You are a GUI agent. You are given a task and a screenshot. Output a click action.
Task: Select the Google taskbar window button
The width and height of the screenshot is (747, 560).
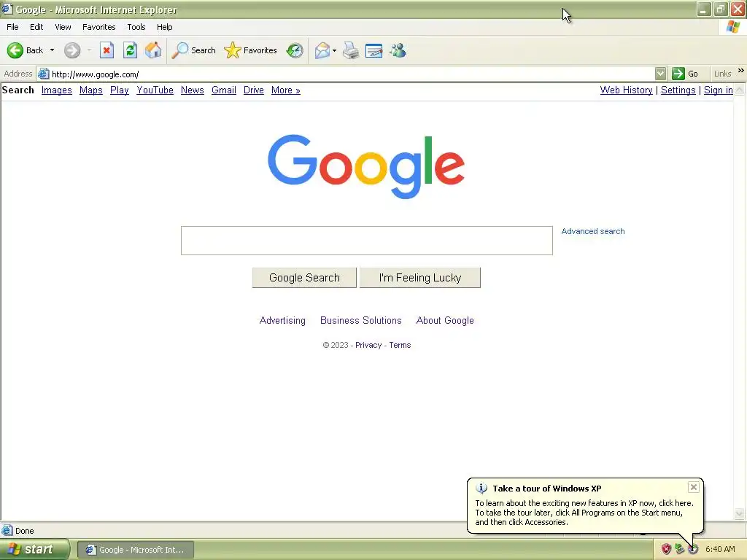pyautogui.click(x=135, y=550)
